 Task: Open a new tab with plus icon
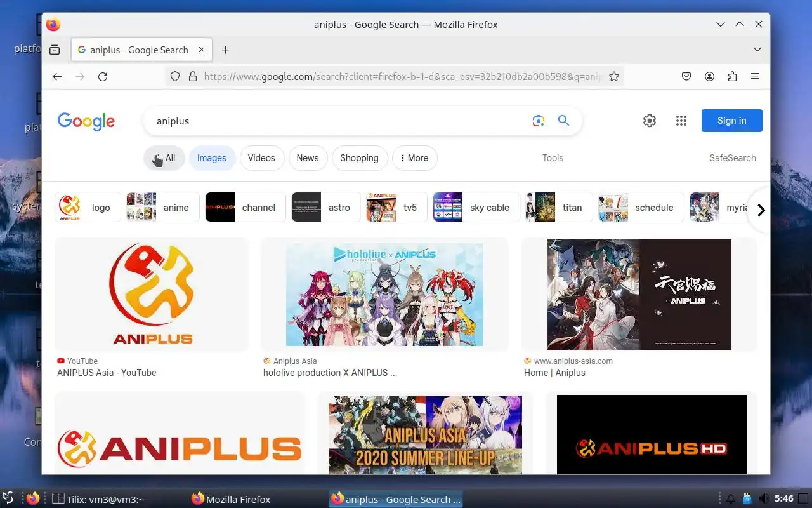225,50
